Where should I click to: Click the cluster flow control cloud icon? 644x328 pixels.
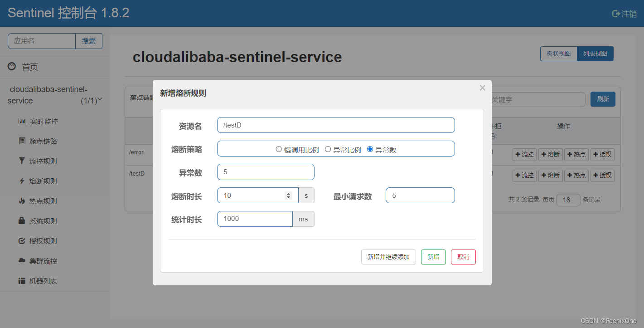click(x=22, y=261)
